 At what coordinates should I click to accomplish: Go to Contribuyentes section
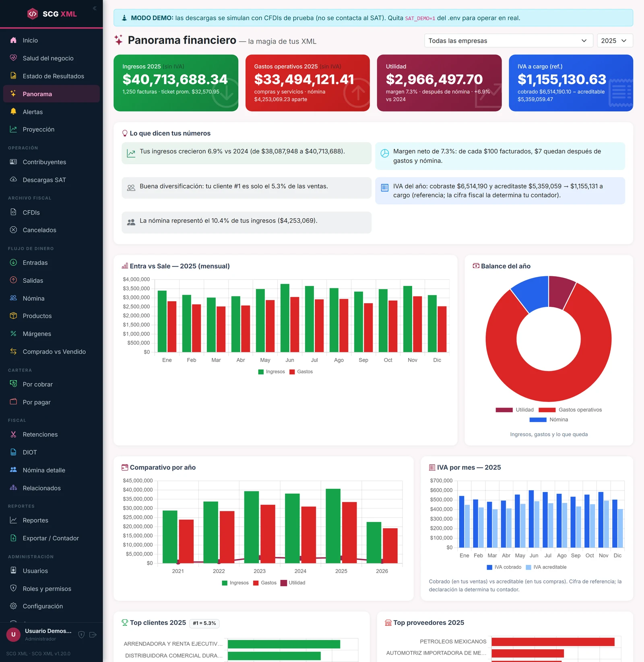pos(52,162)
